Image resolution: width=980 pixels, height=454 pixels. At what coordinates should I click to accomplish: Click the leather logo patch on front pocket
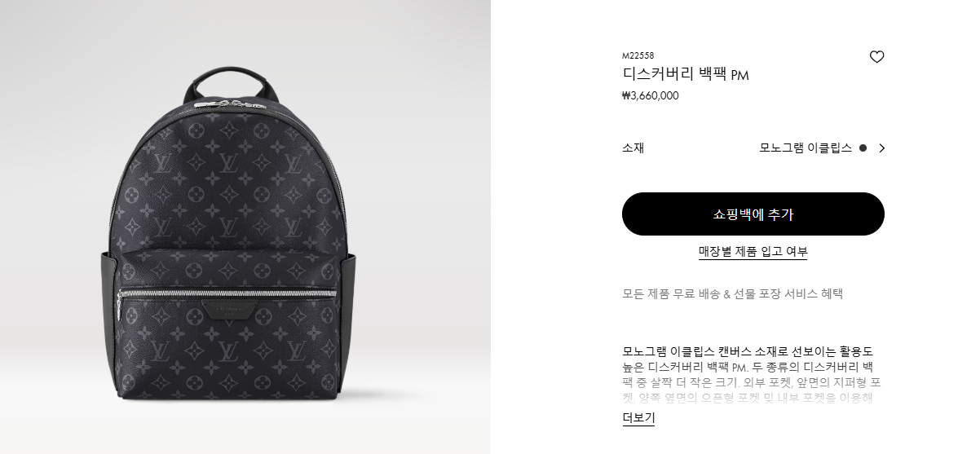231,310
